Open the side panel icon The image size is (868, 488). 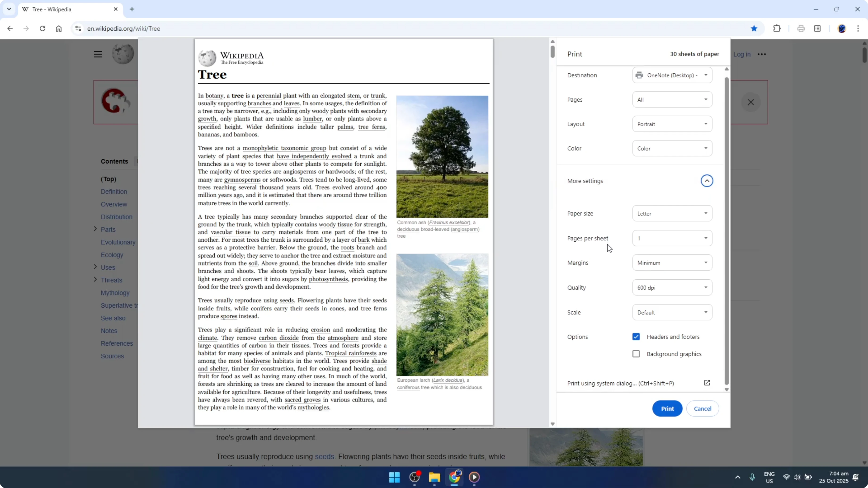click(818, 29)
